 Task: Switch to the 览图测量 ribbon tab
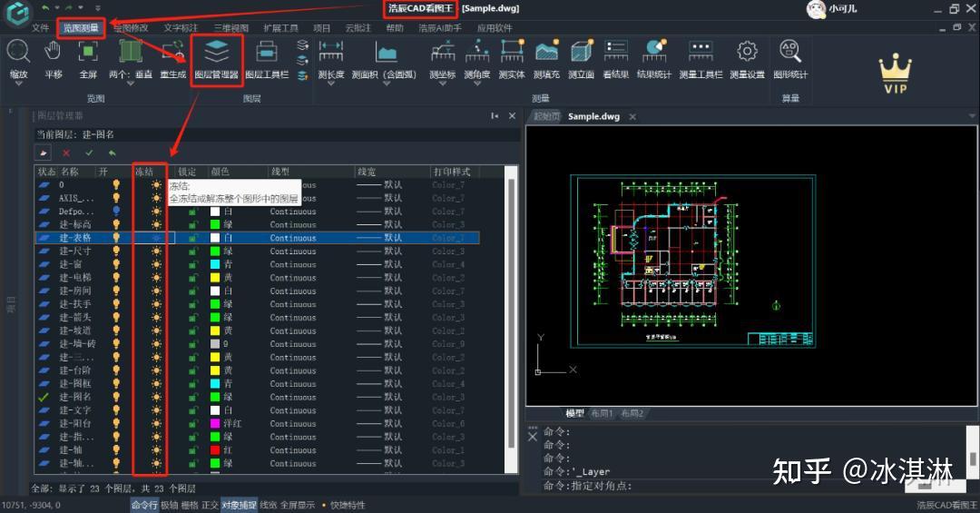click(x=81, y=27)
